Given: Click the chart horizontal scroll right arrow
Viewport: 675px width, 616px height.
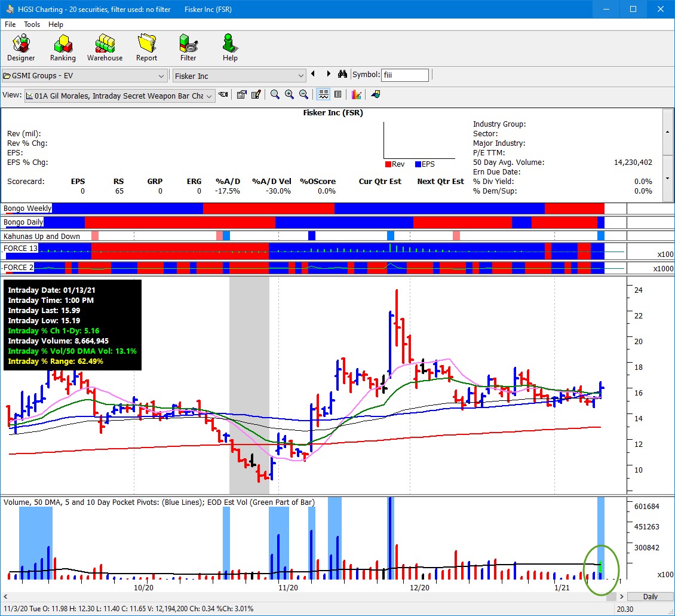Looking at the screenshot, I should point(622,597).
